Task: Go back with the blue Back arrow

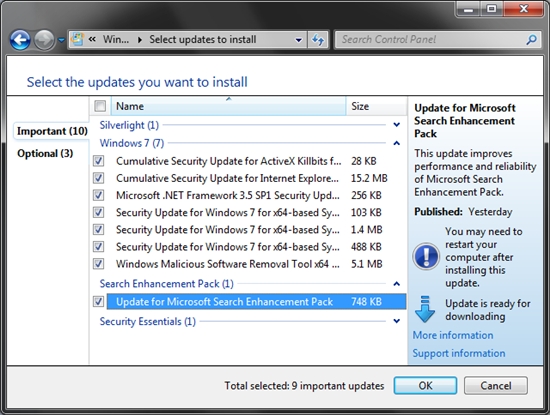Action: point(20,40)
